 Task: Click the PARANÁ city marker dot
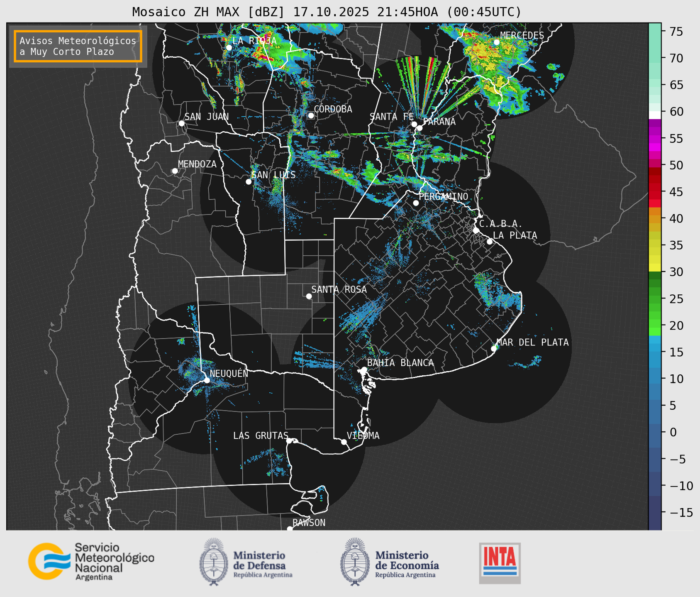[420, 128]
